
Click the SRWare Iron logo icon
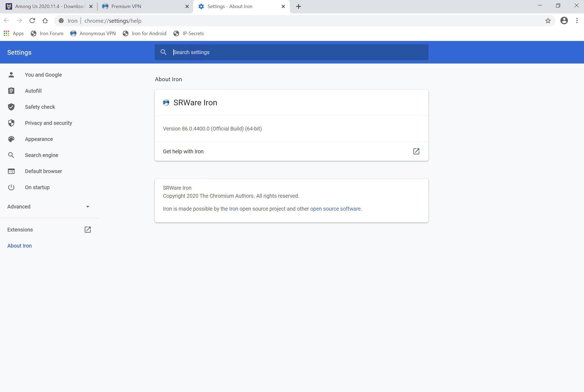[x=166, y=103]
